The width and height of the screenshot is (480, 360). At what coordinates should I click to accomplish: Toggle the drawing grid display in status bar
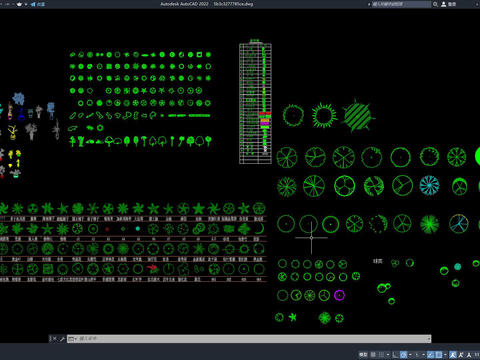(373, 355)
